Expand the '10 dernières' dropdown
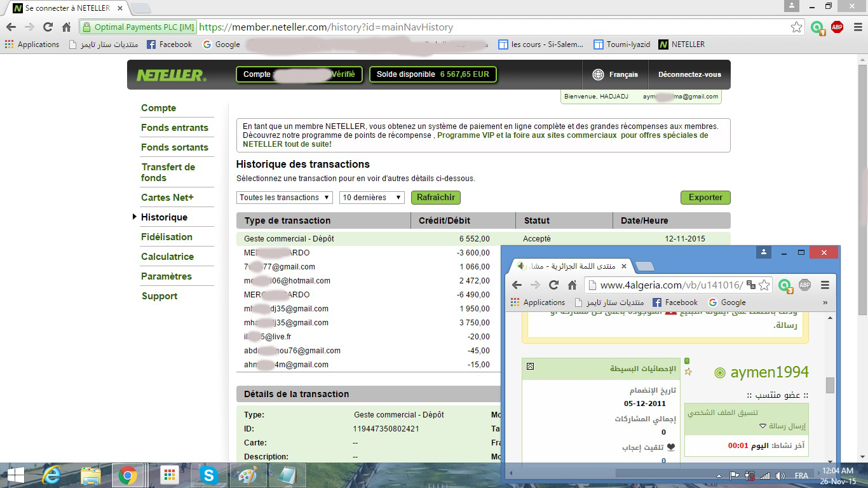The width and height of the screenshot is (868, 488). click(372, 198)
